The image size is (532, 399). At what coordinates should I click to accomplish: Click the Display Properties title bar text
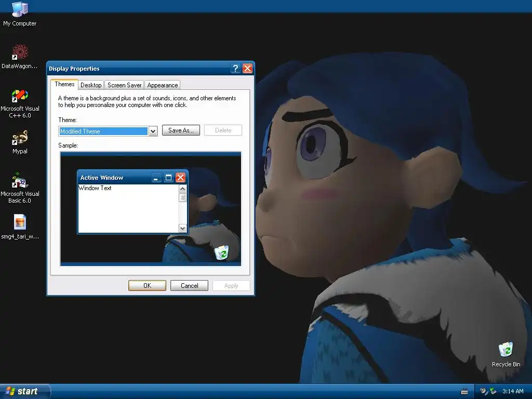[74, 69]
